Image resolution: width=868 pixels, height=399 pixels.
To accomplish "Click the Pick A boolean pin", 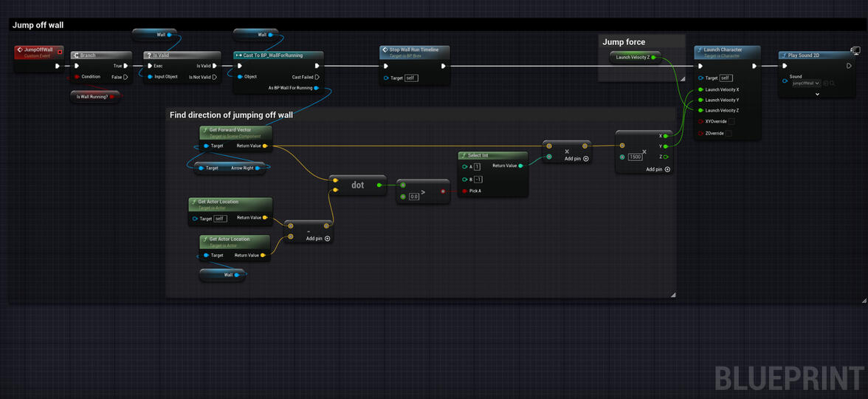I will pos(464,191).
